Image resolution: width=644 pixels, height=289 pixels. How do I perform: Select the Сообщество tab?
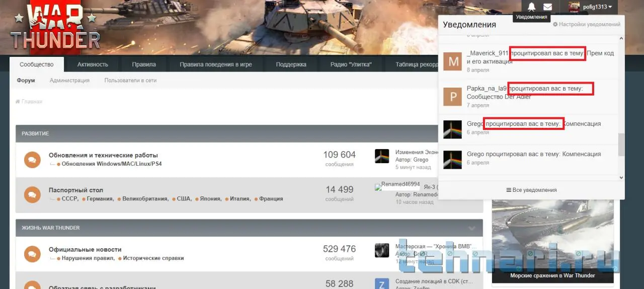point(37,64)
